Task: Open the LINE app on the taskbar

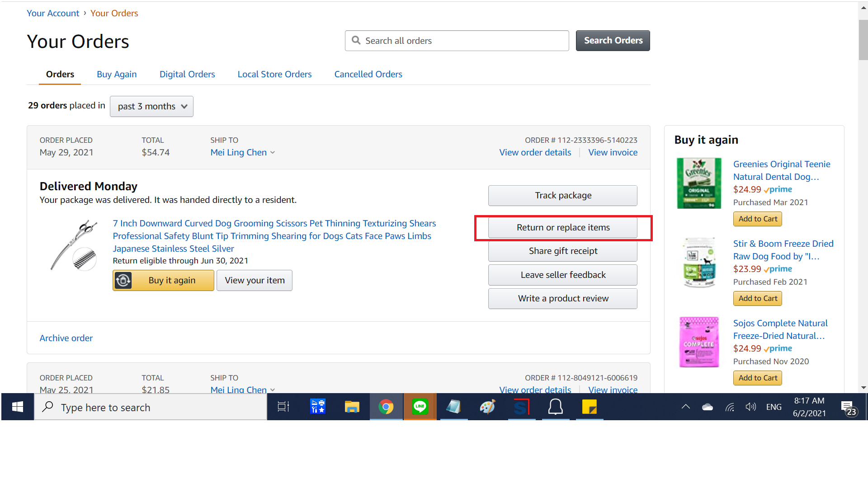Action: coord(420,407)
